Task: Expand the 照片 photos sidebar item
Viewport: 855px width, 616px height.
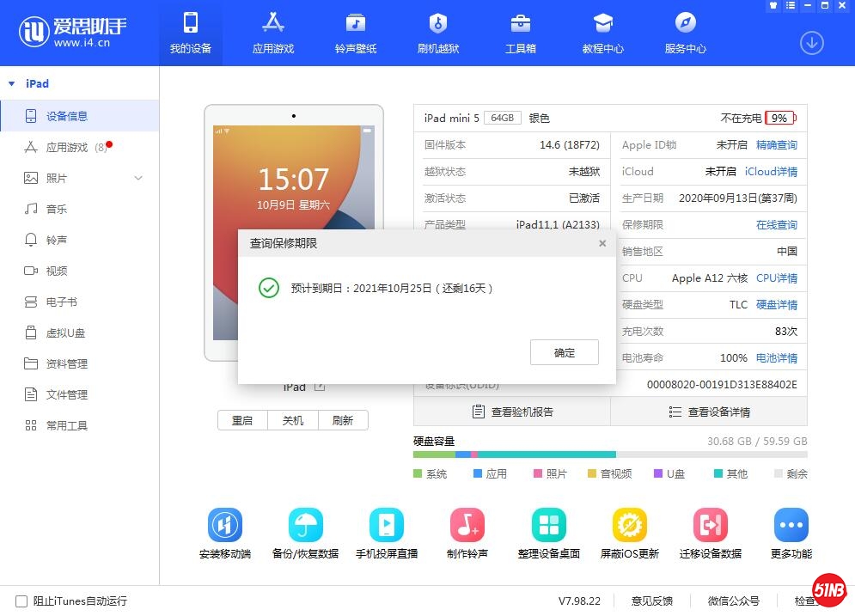Action: pyautogui.click(x=138, y=179)
